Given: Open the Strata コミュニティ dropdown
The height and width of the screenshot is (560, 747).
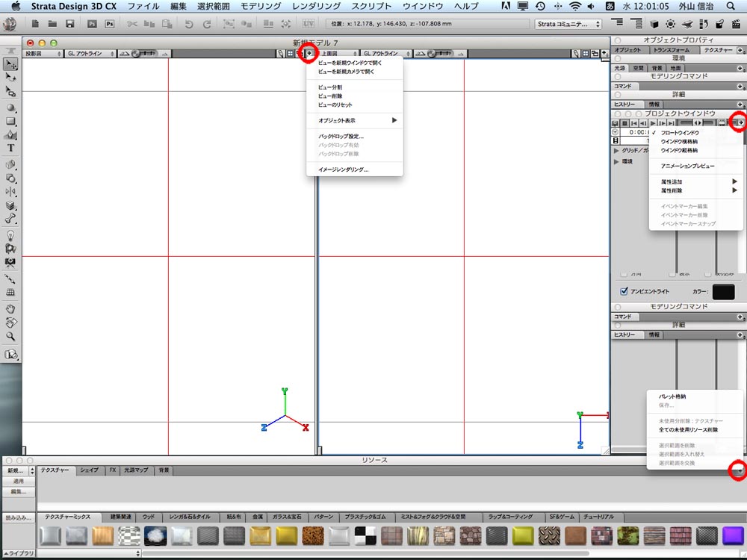Looking at the screenshot, I should [x=568, y=24].
